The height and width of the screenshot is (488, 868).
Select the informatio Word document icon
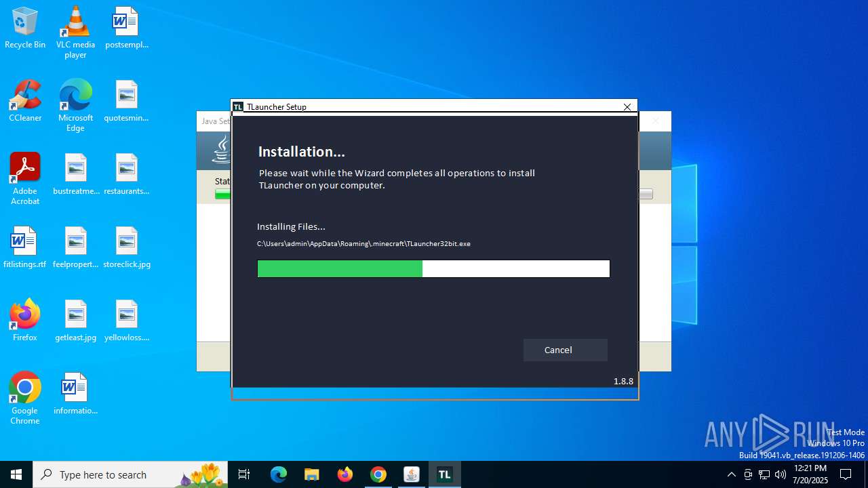point(75,394)
